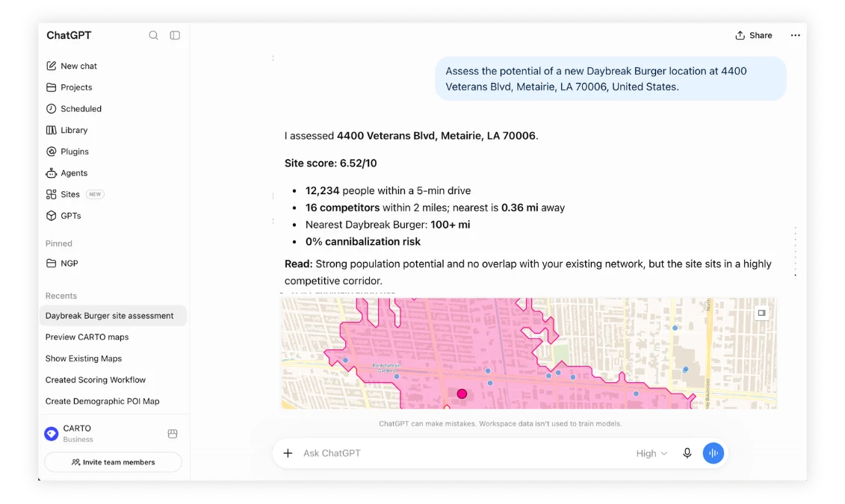Open the High reasoning effort dropdown

point(651,453)
